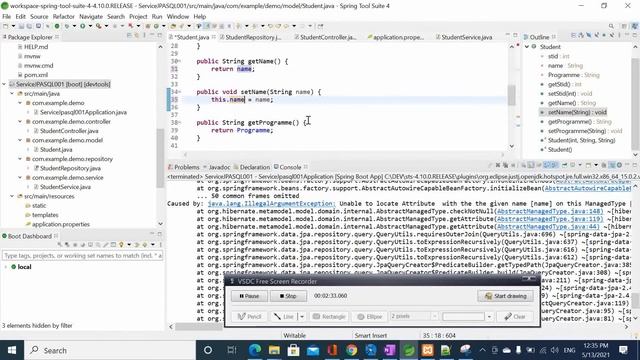Screen dimensions: 640x360
Task: Collapse the ServicePASQL001 project node
Action: coord(4,84)
